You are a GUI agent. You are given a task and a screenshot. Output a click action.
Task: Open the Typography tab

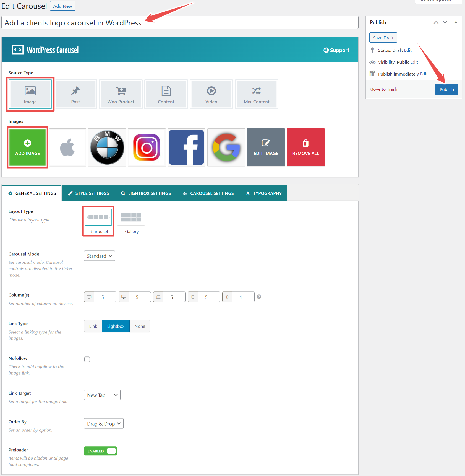263,193
